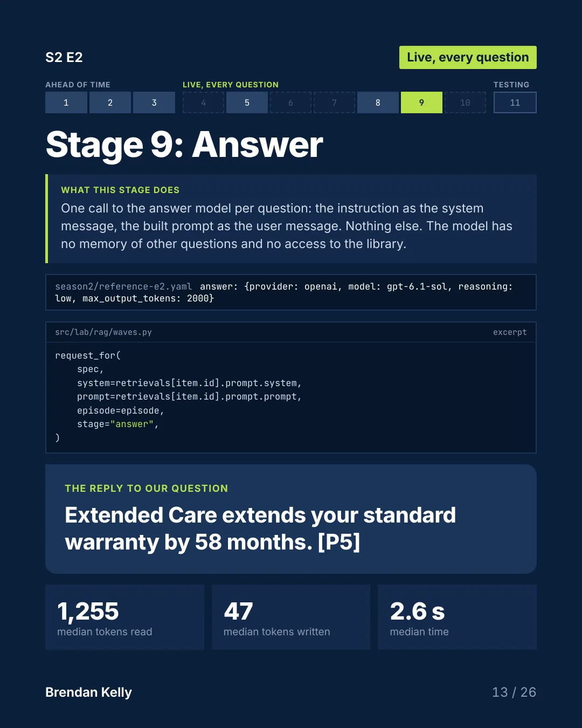Image resolution: width=582 pixels, height=728 pixels.
Task: Click the "request_for(" code line
Action: tap(88, 355)
